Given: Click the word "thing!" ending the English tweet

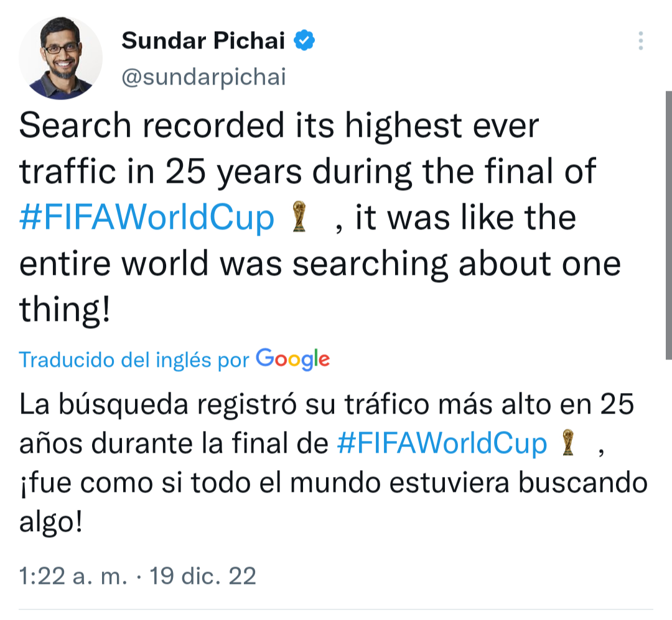Looking at the screenshot, I should pos(65,310).
